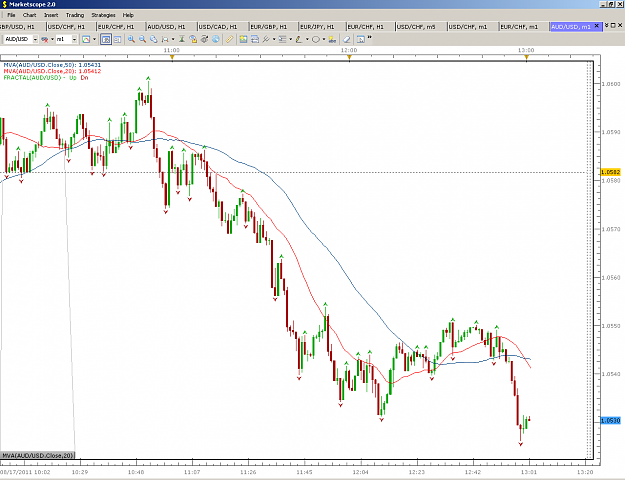Click the add indicator icon

(x=243, y=39)
